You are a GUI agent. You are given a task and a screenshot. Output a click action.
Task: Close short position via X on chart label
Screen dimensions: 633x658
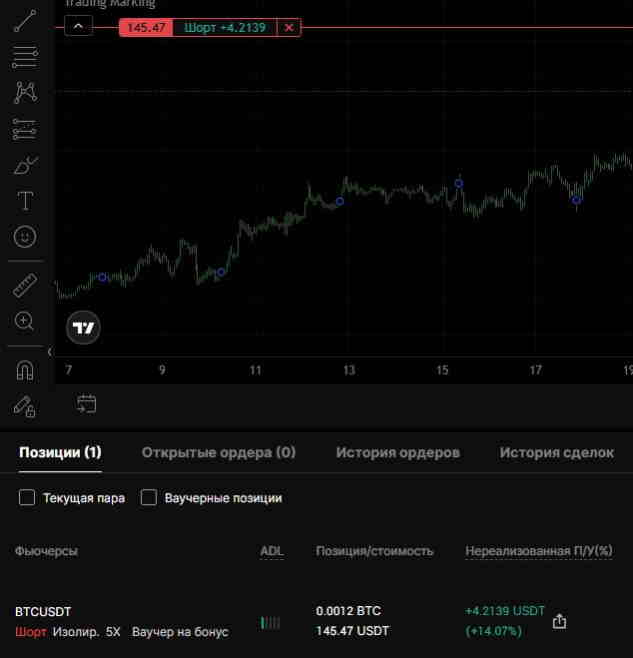[x=289, y=28]
